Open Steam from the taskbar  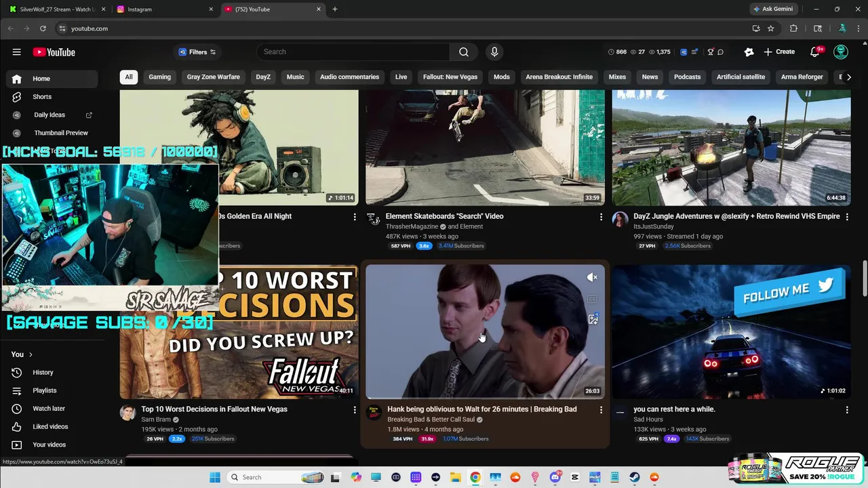tap(635, 477)
